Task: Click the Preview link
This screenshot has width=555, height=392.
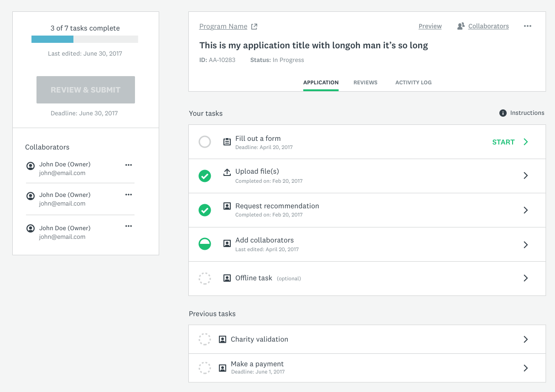Action: click(x=430, y=26)
